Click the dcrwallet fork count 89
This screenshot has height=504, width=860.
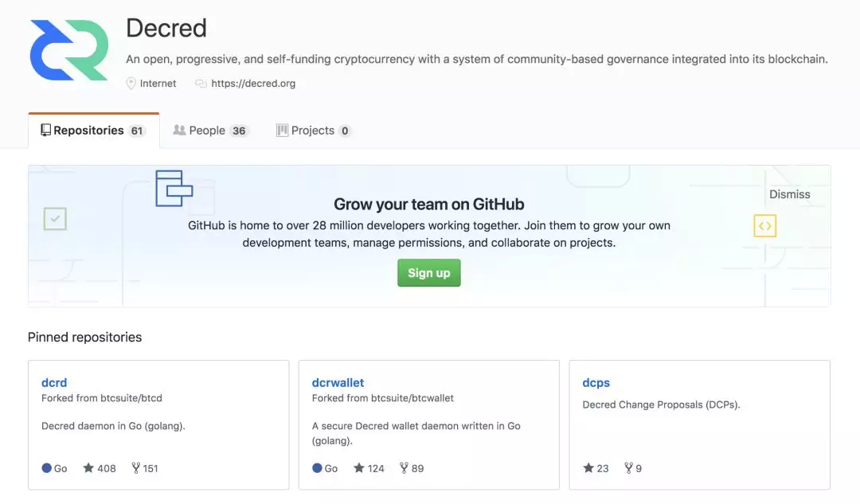(417, 468)
